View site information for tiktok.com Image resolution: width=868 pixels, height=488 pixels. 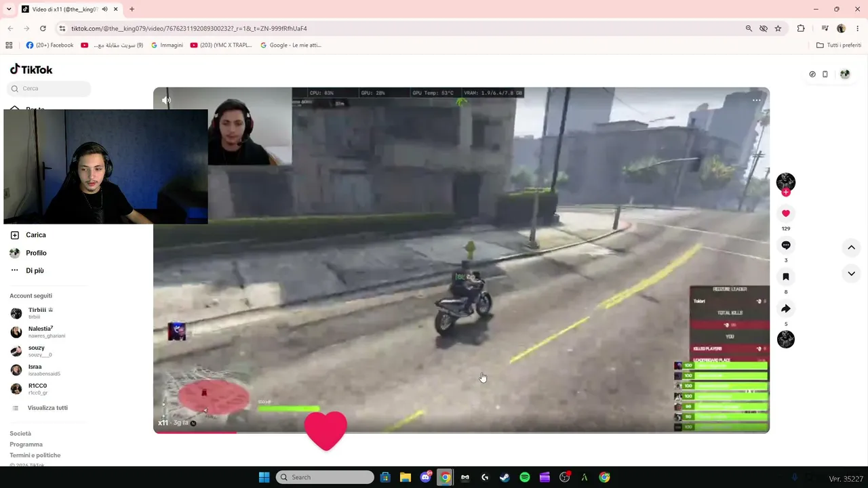click(x=62, y=28)
